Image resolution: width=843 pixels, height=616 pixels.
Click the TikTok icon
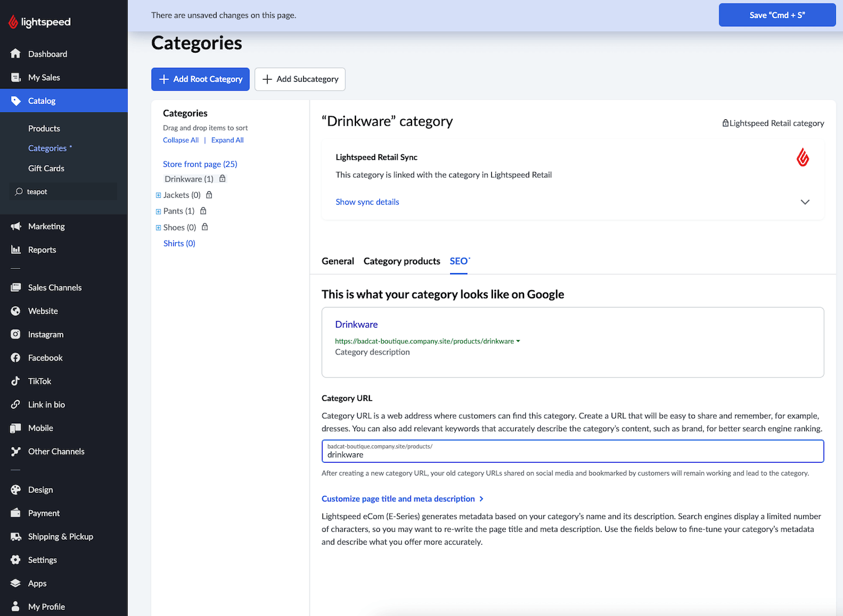[x=16, y=381]
